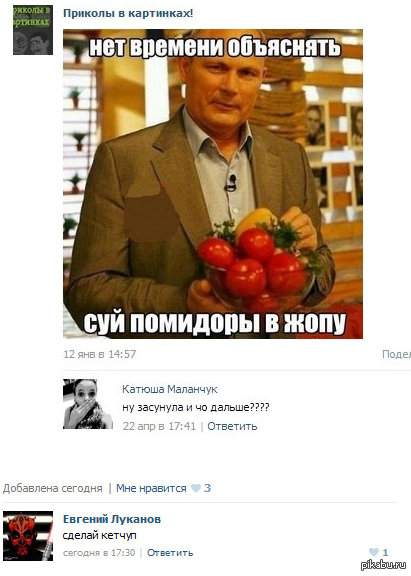Click the like count 1 on the сделай кетчуп comment
This screenshot has width=411, height=576.
point(385,552)
